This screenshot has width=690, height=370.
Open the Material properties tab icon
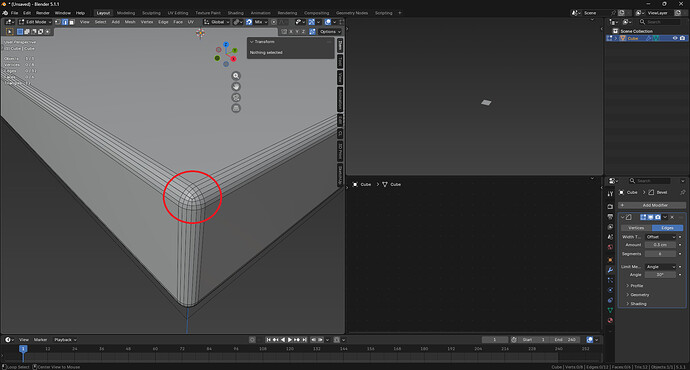[x=610, y=320]
